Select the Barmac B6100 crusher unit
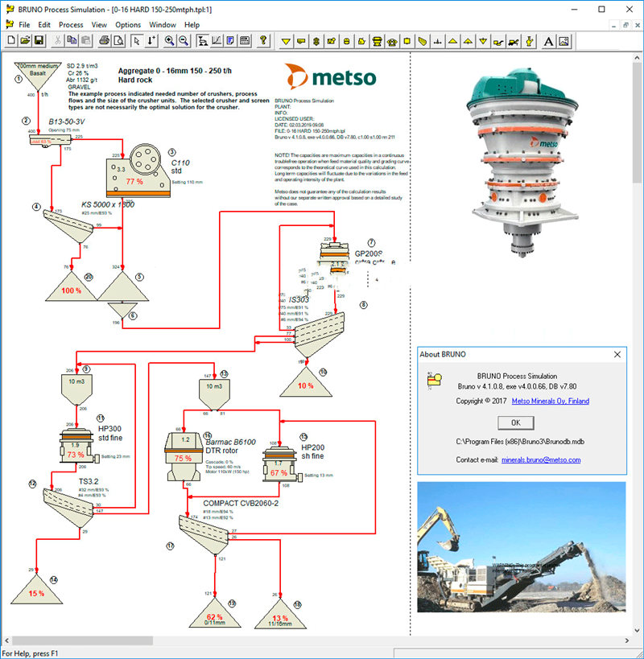644x659 pixels. (183, 457)
